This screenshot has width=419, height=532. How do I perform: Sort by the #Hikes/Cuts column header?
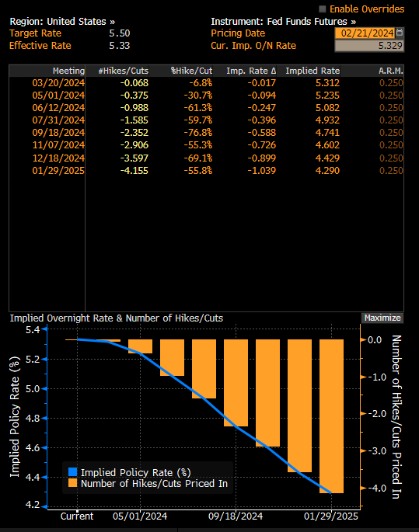pyautogui.click(x=117, y=71)
